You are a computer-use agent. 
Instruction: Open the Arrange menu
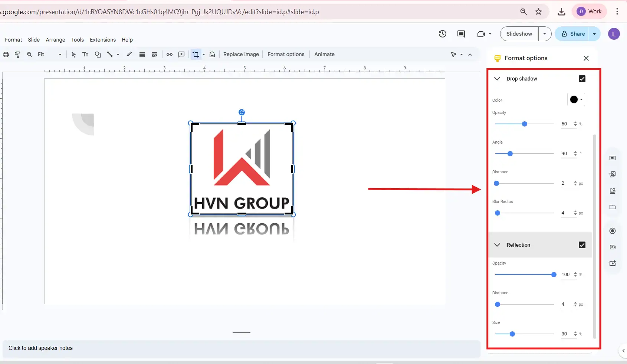pyautogui.click(x=55, y=40)
